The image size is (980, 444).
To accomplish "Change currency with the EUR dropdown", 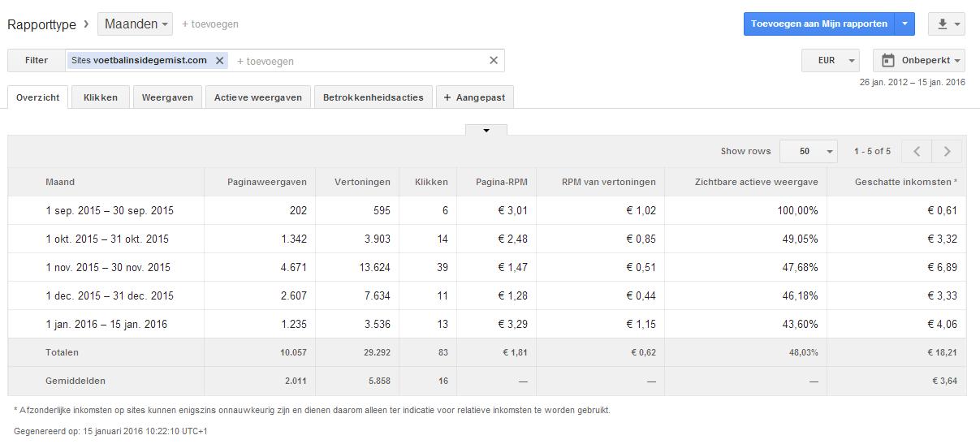I will click(x=830, y=61).
